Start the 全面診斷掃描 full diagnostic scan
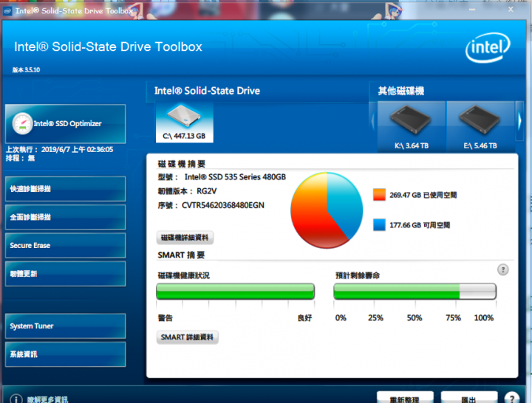The height and width of the screenshot is (403, 532). click(65, 217)
